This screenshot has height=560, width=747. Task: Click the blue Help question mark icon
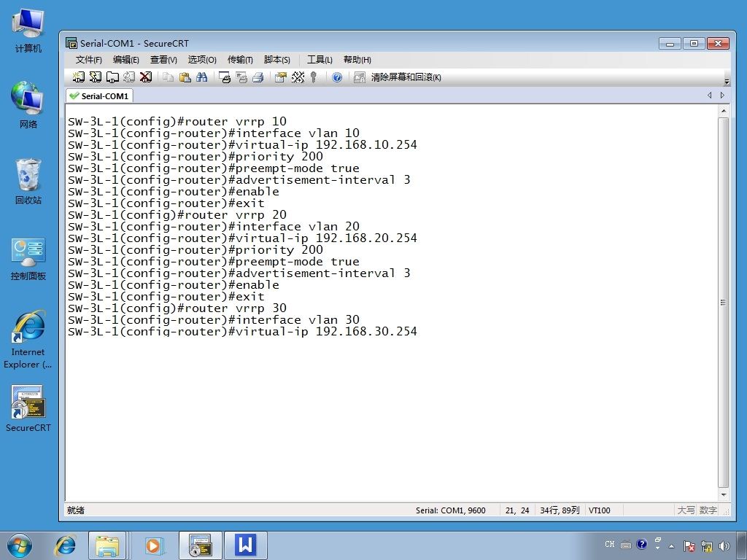pyautogui.click(x=337, y=77)
